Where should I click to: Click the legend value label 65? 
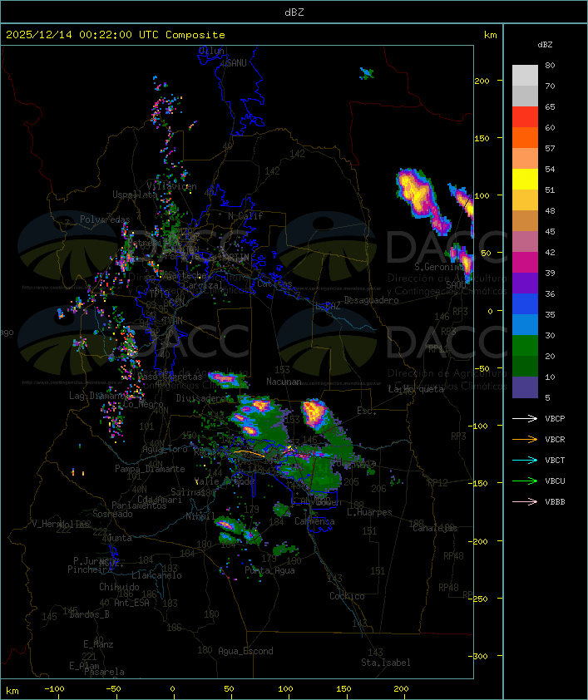point(550,107)
